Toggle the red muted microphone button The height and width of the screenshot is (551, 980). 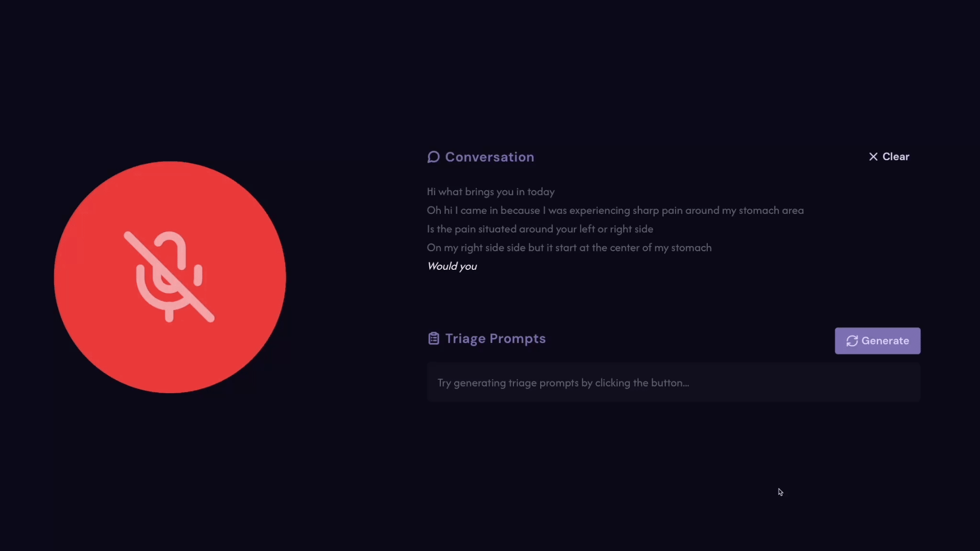click(170, 277)
